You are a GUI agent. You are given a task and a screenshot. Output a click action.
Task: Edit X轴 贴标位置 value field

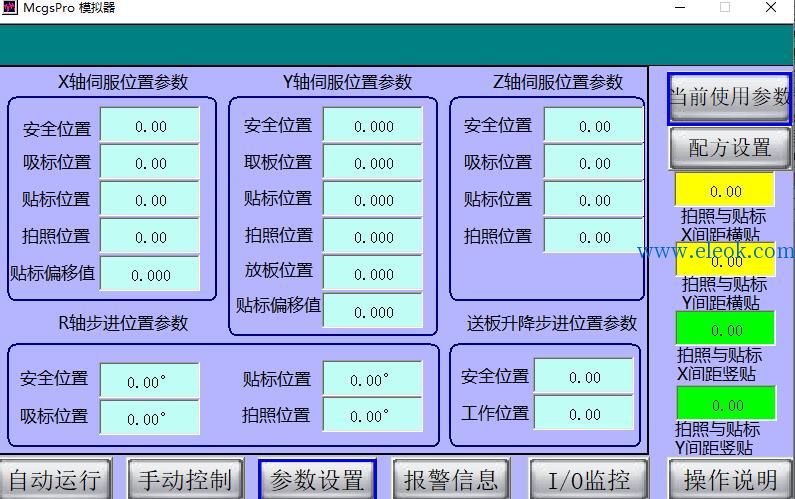[x=150, y=199]
